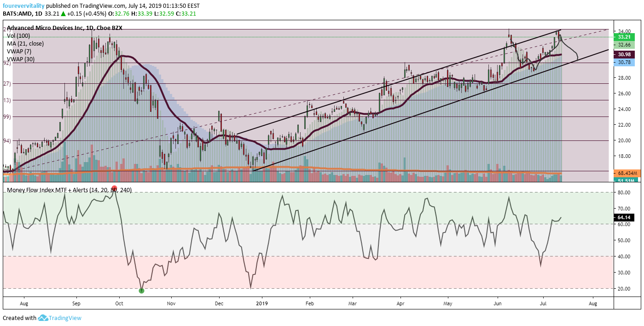644x326 pixels.
Task: Click the 22.00 level on the price axis
Action: point(624,125)
